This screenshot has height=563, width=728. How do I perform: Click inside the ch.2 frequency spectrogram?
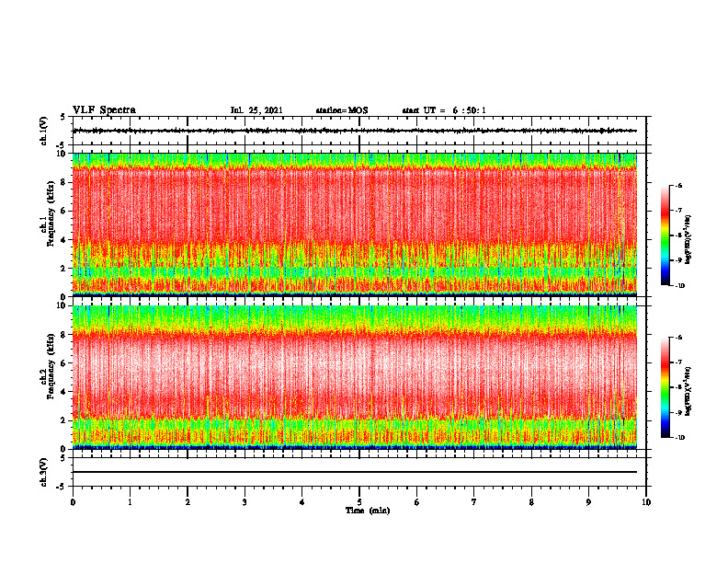click(355, 377)
